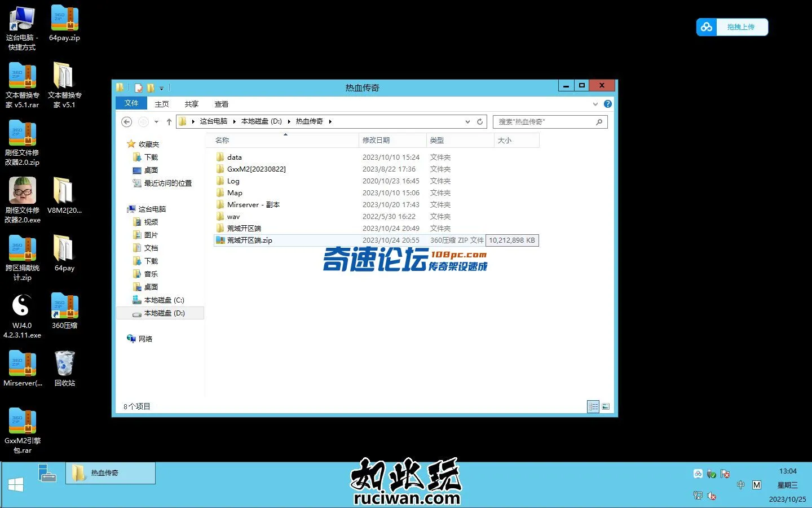812x508 pixels.
Task: Go back with the Back arrow button
Action: click(127, 121)
